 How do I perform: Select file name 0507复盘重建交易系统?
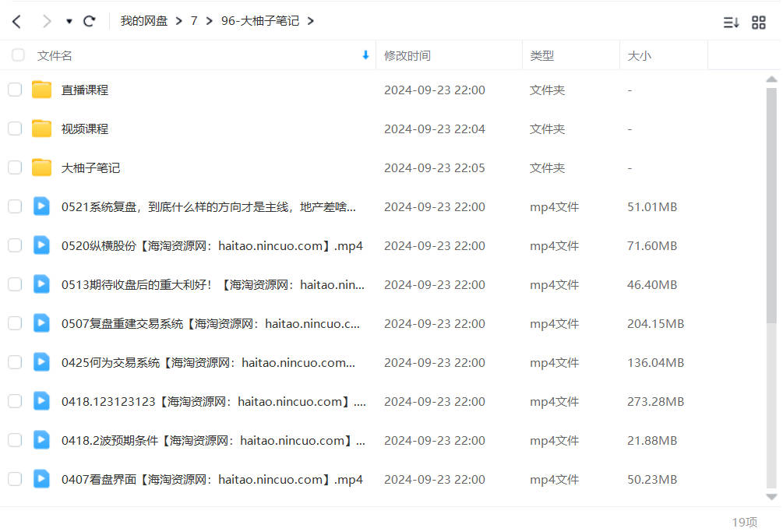pyautogui.click(x=210, y=323)
